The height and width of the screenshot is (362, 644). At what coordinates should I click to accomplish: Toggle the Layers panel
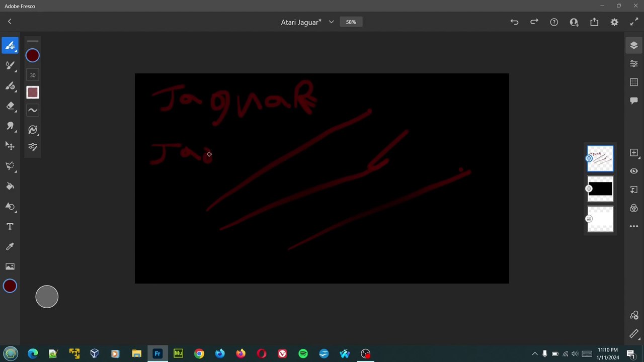pyautogui.click(x=634, y=45)
